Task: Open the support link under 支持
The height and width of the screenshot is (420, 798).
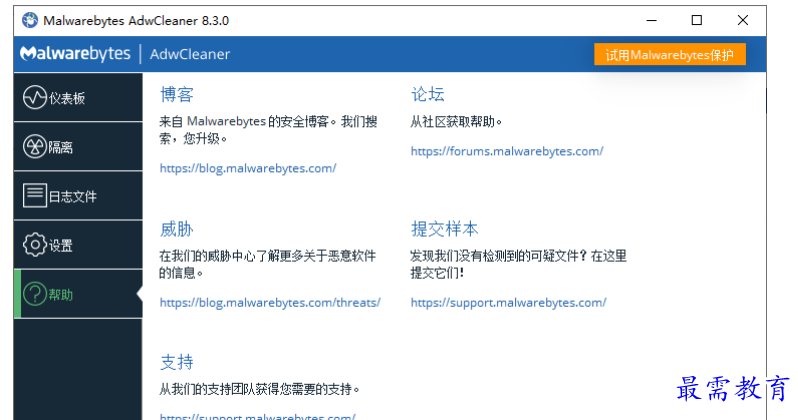Action: (258, 416)
